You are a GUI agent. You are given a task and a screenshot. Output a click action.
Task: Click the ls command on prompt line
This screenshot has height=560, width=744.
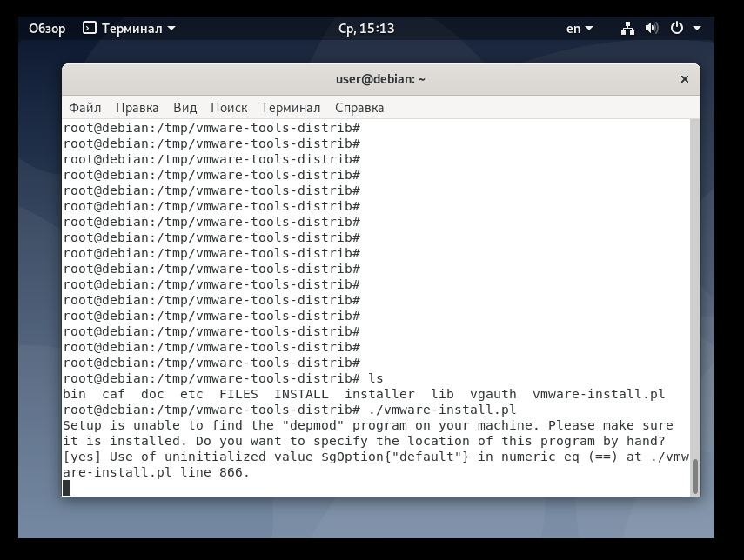376,378
